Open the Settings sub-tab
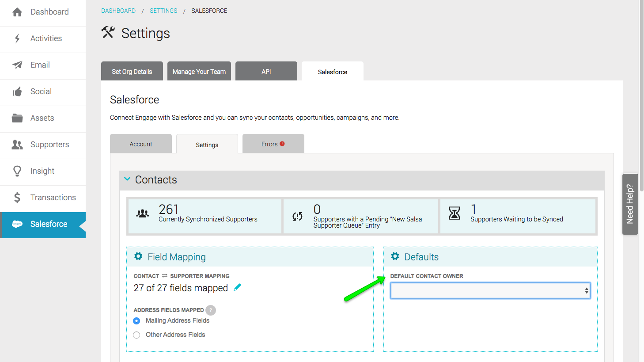This screenshot has height=362, width=644. (x=207, y=145)
